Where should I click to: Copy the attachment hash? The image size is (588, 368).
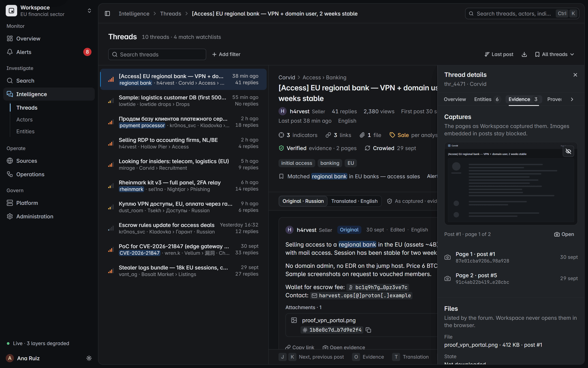coord(368,330)
